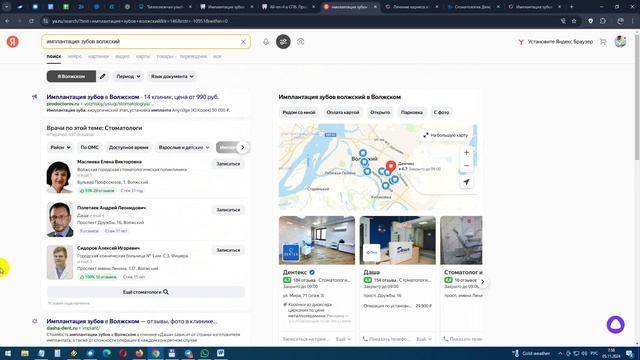Screen dimensions: 640x360
Task: Reload the page in the browser
Action: 31,21
